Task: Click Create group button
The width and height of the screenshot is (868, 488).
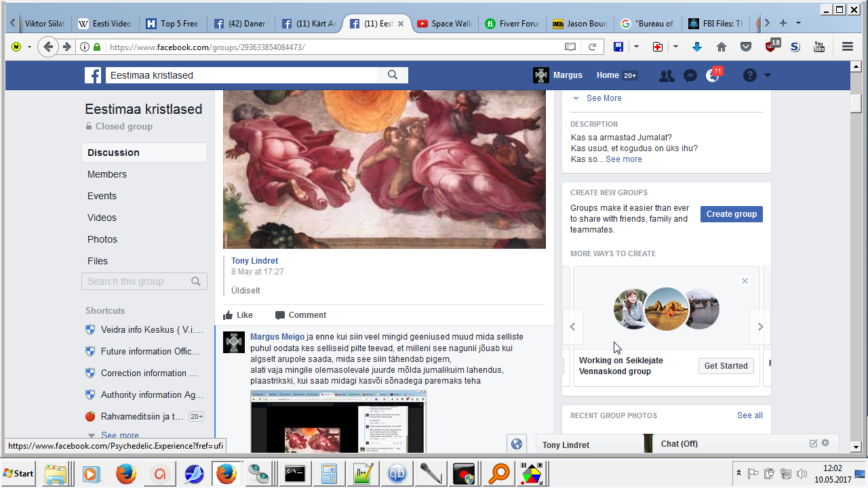Action: 731,214
